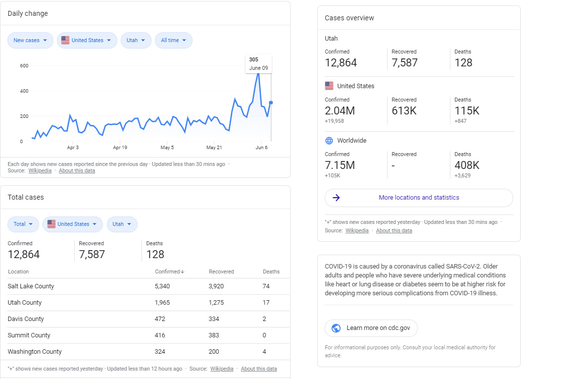Open About this data in Cases overview
Screen dimensions: 588x379
coord(393,230)
